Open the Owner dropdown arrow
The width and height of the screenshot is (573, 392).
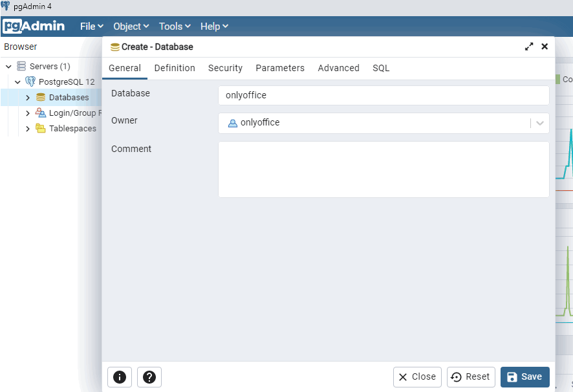point(540,124)
